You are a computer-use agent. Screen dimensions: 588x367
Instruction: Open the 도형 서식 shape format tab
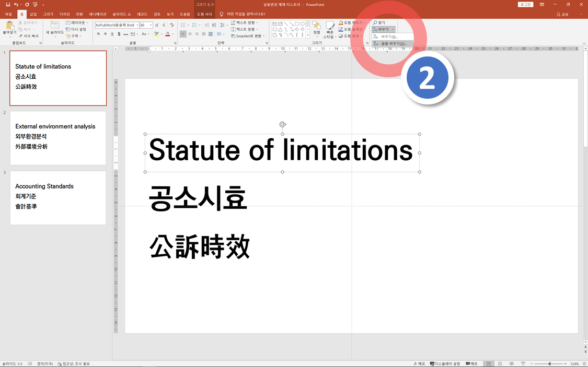point(205,14)
